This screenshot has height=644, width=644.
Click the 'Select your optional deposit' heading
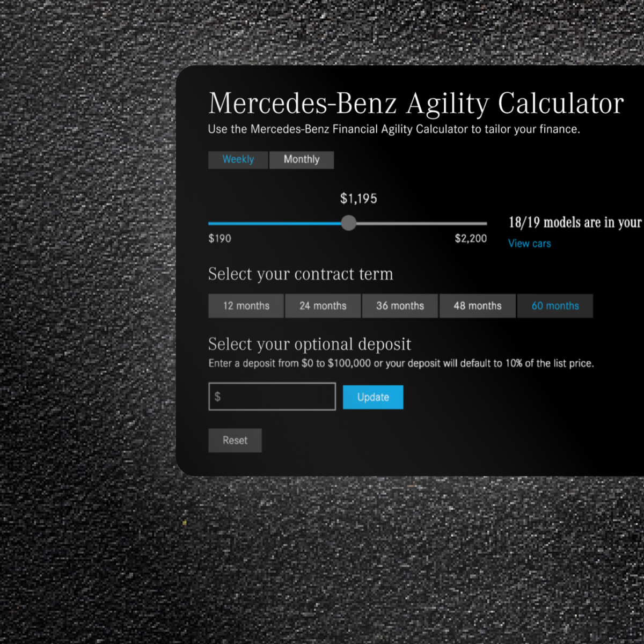(x=310, y=344)
